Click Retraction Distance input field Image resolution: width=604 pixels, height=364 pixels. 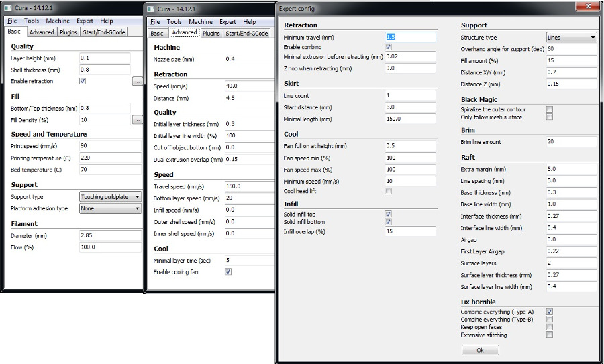tap(250, 98)
